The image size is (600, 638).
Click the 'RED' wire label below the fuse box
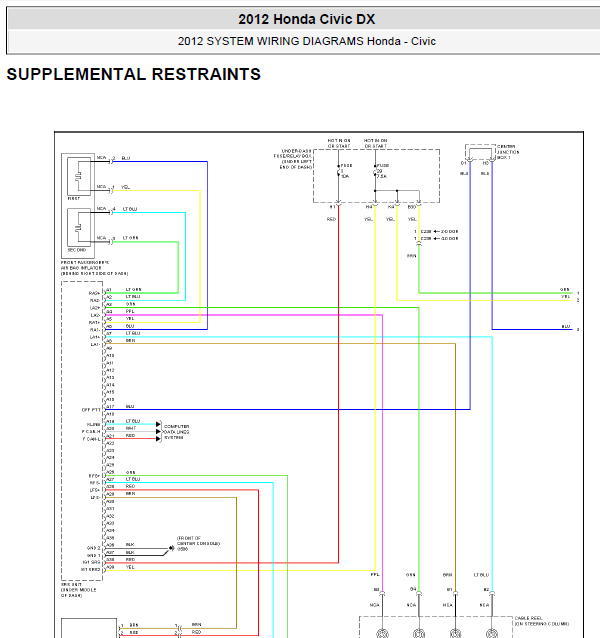pyautogui.click(x=331, y=219)
